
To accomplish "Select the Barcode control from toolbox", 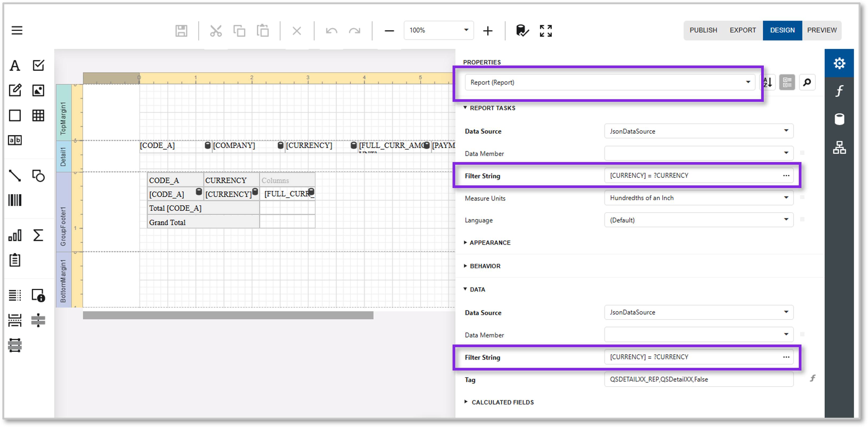I will [x=15, y=200].
